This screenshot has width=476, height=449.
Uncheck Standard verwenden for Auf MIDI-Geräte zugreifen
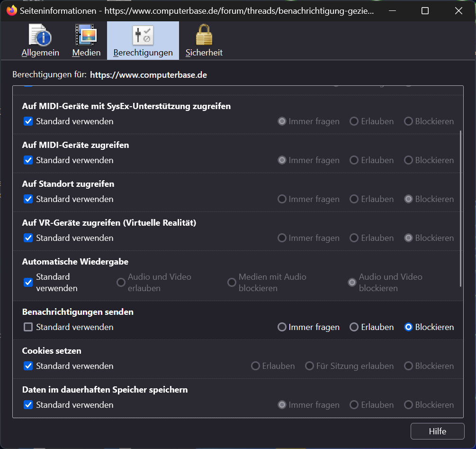tap(28, 160)
